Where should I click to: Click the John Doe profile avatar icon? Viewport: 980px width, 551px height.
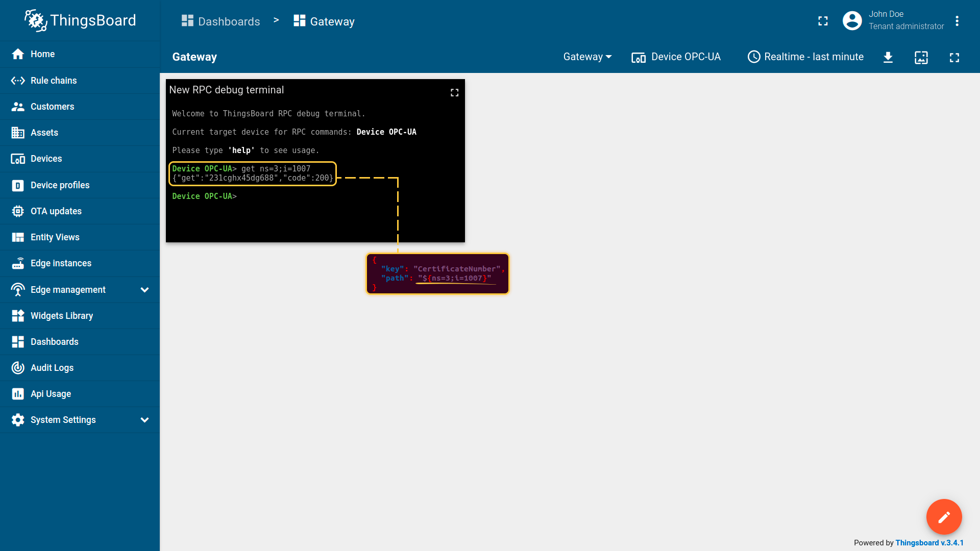852,21
